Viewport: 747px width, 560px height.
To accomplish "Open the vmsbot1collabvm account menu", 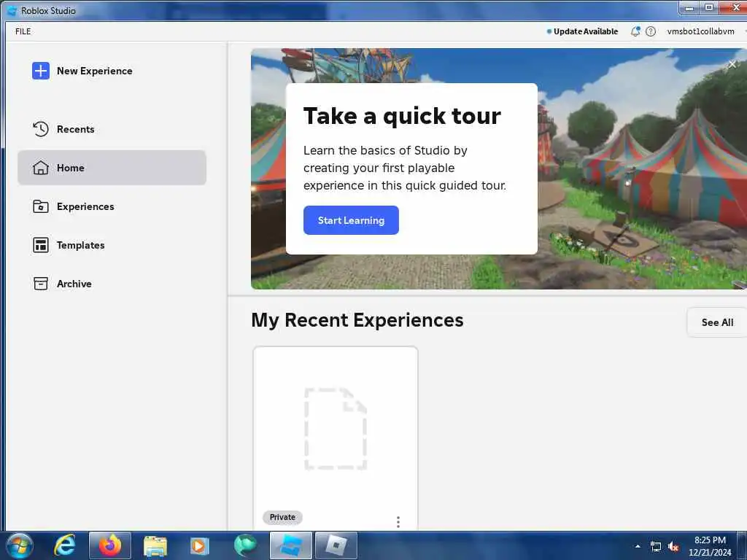I will [x=701, y=31].
